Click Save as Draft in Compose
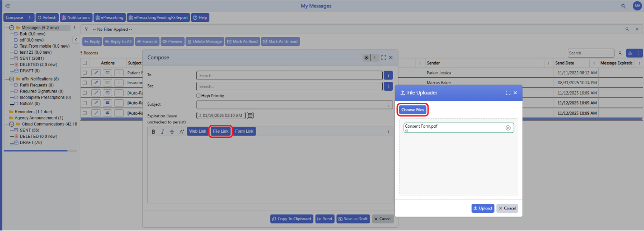 [x=353, y=218]
